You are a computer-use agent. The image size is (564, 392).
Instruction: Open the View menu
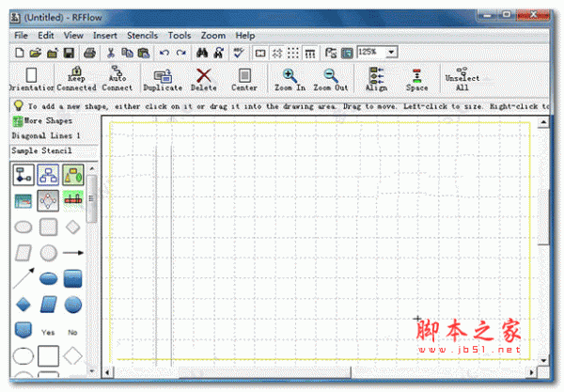[73, 35]
